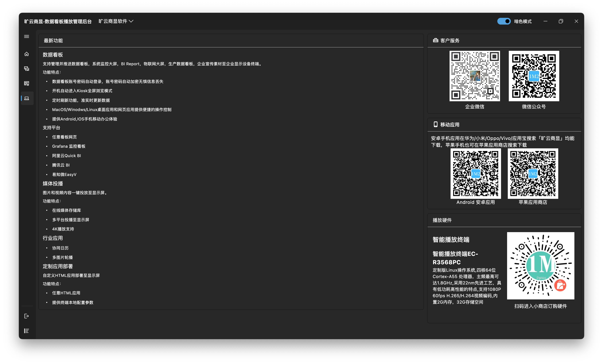Screen dimensions: 603x364
Task: Click the 支持平台 subheading
Action: pyautogui.click(x=51, y=128)
